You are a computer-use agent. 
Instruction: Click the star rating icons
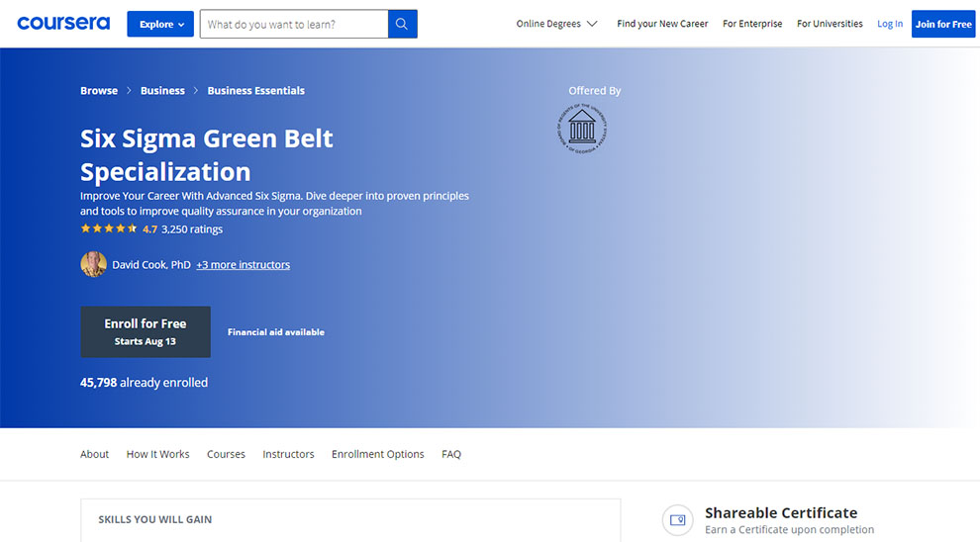pyautogui.click(x=109, y=228)
